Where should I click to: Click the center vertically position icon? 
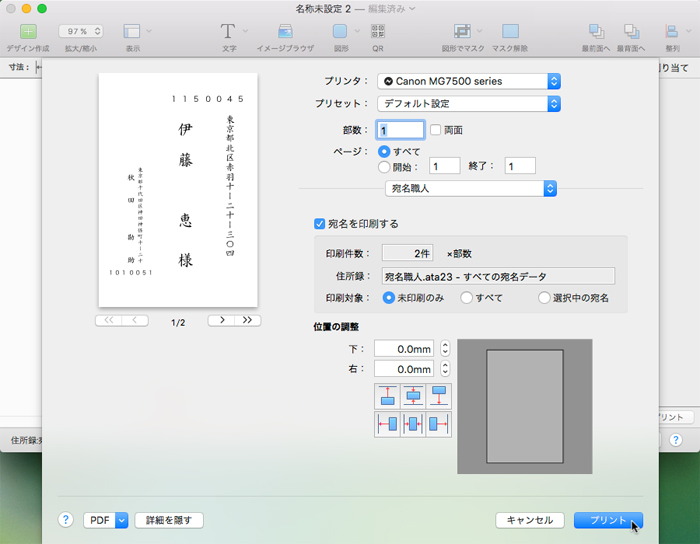[x=412, y=396]
